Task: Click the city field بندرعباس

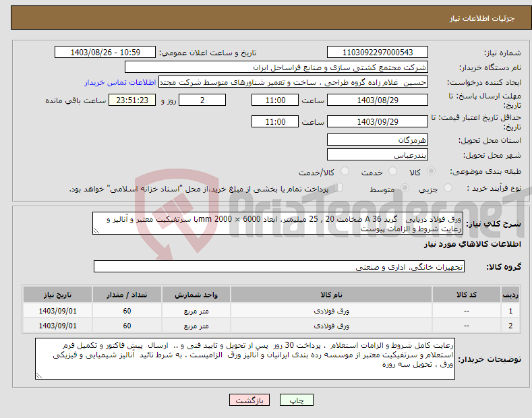Action: pyautogui.click(x=378, y=154)
